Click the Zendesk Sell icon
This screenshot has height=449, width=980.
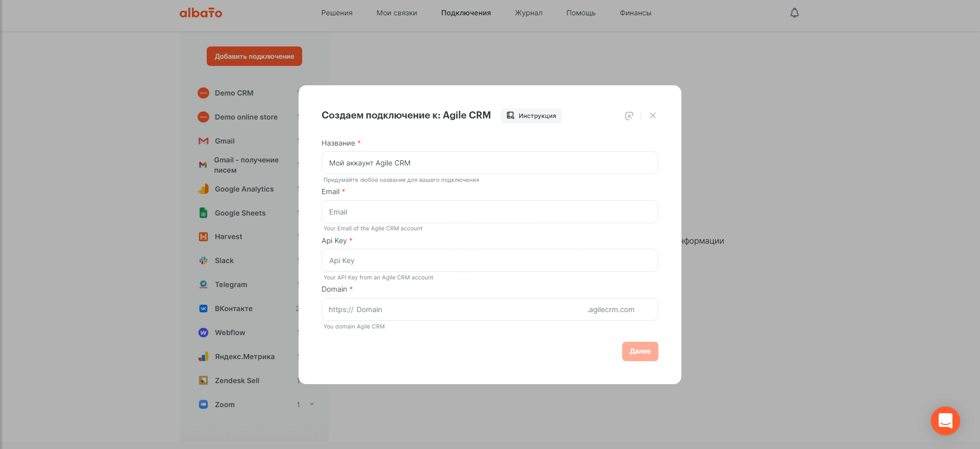tap(203, 381)
